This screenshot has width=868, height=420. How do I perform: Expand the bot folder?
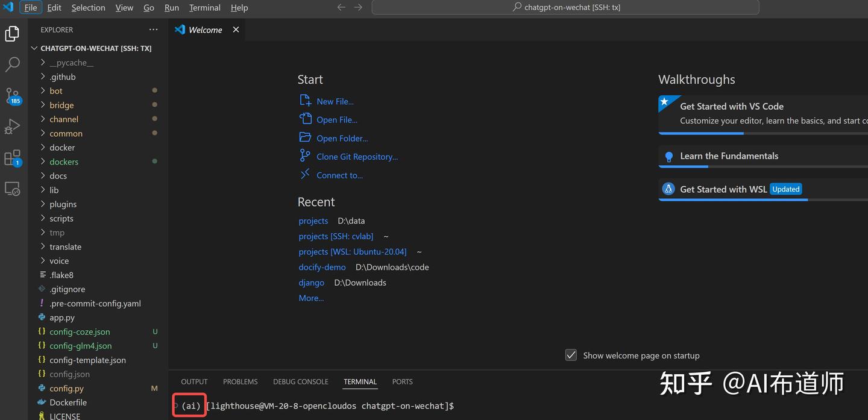[43, 90]
